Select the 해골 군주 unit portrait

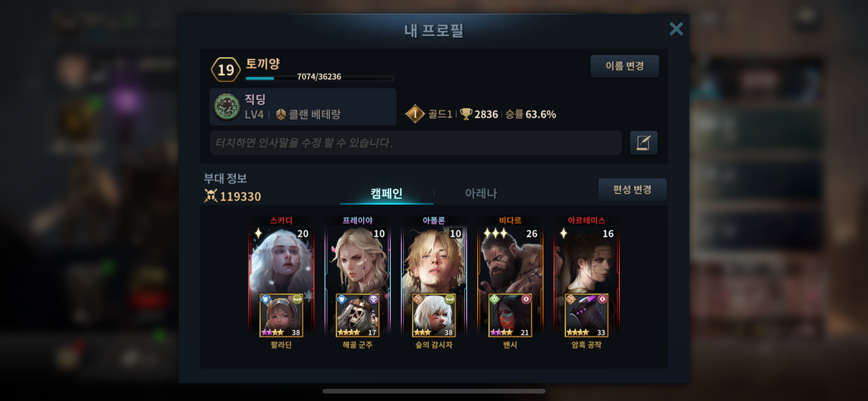357,315
